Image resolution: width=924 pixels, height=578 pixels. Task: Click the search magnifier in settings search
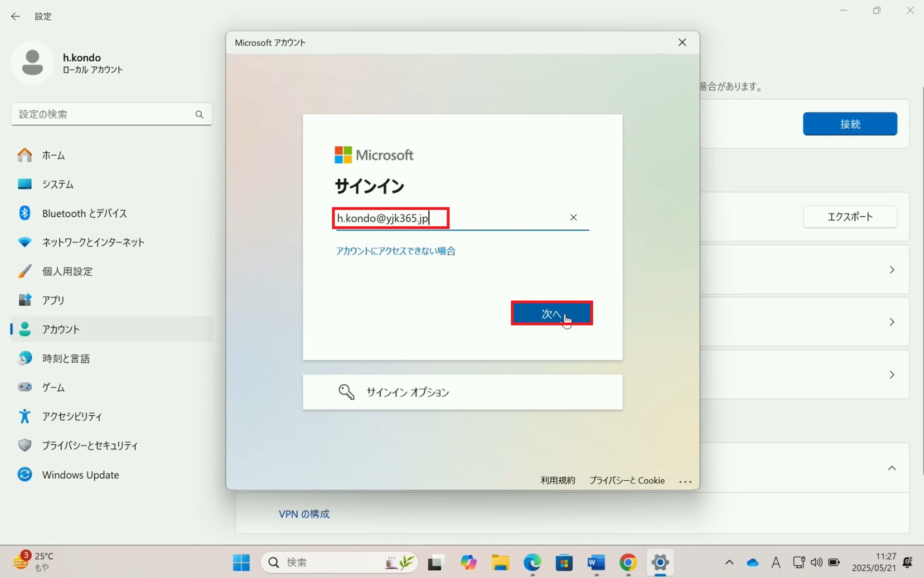(199, 114)
